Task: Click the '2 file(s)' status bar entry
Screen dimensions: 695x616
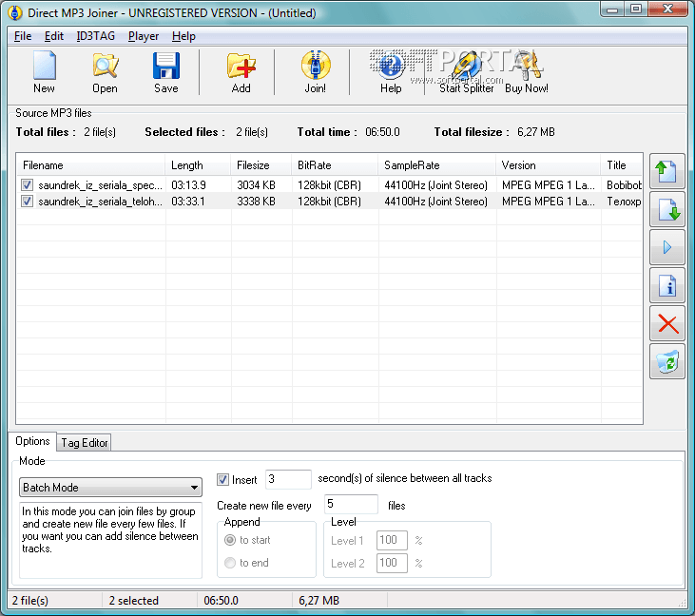Action: tap(30, 601)
